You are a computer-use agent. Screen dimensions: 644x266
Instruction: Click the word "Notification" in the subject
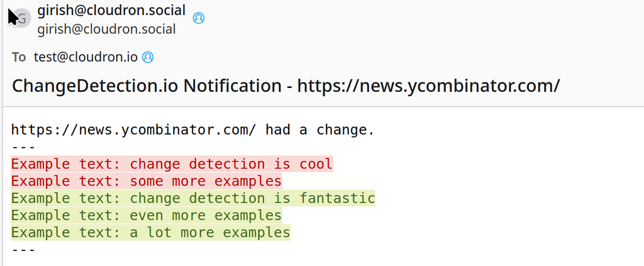pyautogui.click(x=232, y=86)
